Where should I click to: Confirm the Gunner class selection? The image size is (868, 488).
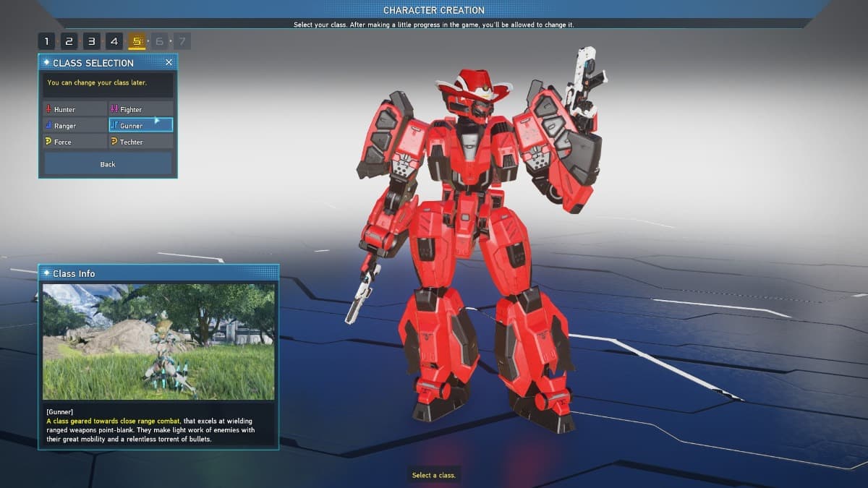(141, 125)
